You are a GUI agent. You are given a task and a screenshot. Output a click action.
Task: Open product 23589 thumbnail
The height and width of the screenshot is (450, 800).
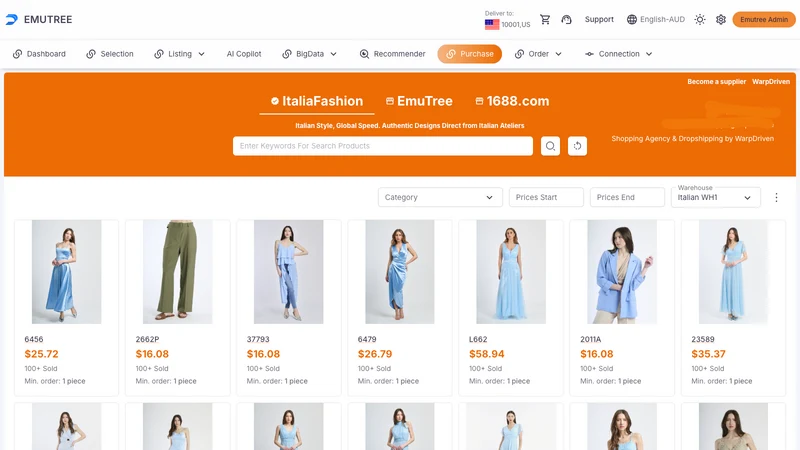tap(733, 272)
